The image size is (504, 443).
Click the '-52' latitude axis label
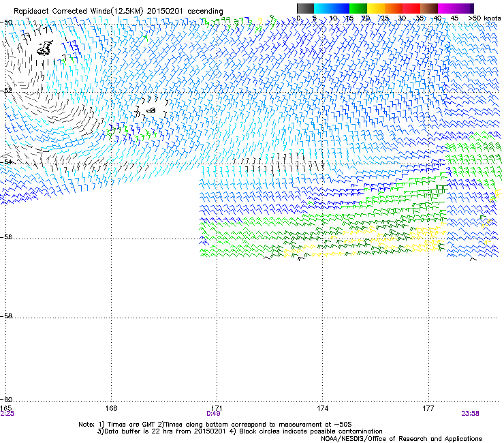click(x=6, y=91)
